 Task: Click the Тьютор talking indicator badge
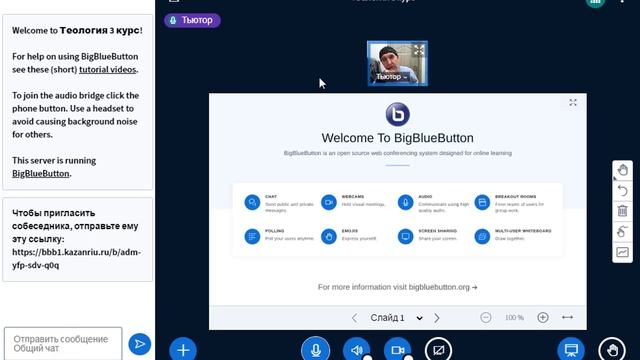tap(192, 20)
